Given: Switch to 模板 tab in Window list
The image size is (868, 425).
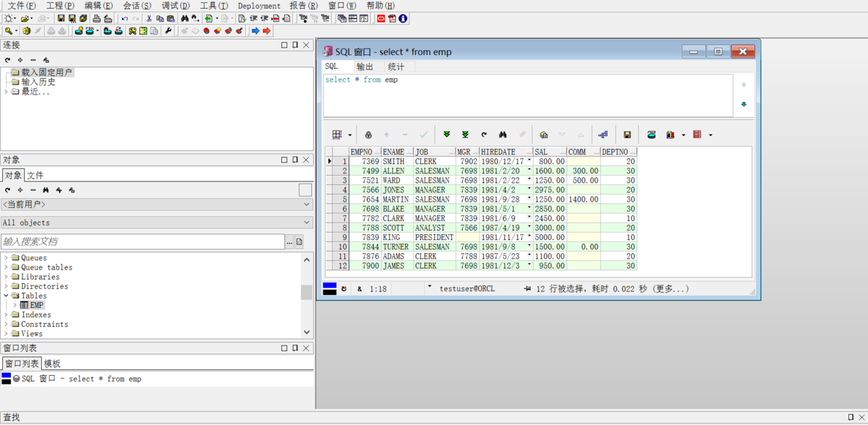Looking at the screenshot, I should (52, 364).
